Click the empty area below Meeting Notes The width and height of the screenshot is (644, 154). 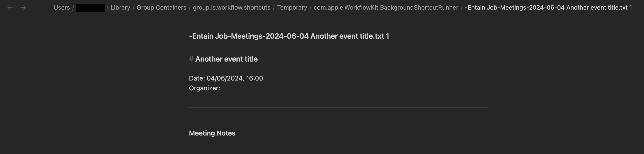pos(338,147)
